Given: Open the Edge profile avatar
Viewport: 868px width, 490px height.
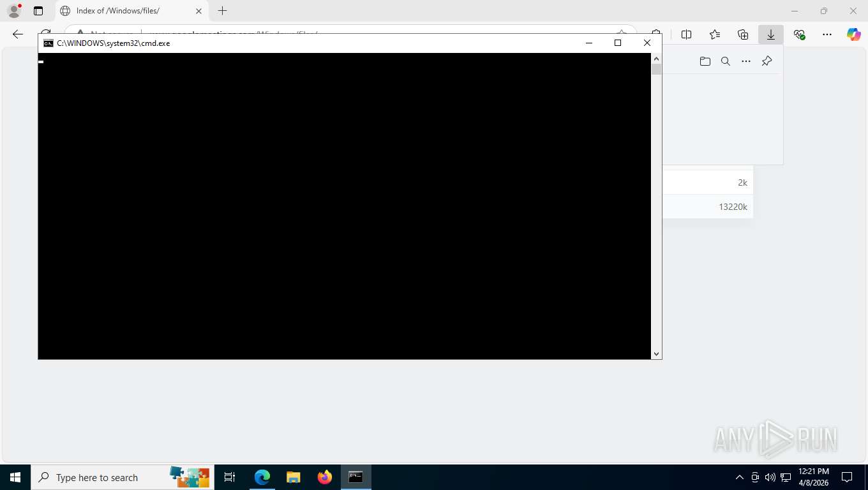Looking at the screenshot, I should point(13,11).
